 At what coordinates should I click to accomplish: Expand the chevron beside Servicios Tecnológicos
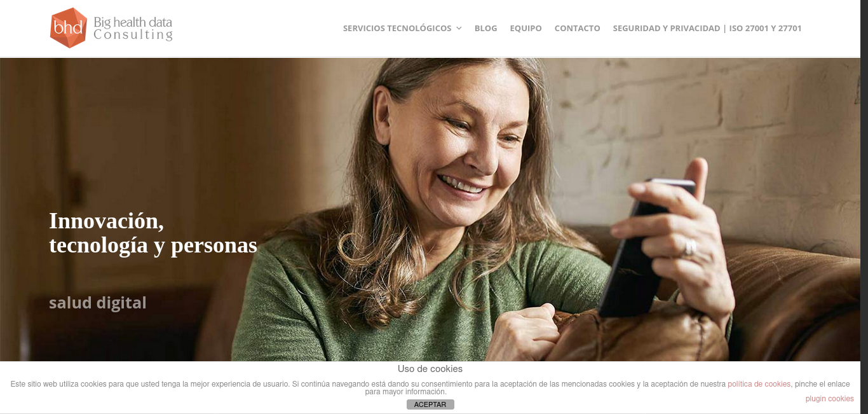pos(459,29)
